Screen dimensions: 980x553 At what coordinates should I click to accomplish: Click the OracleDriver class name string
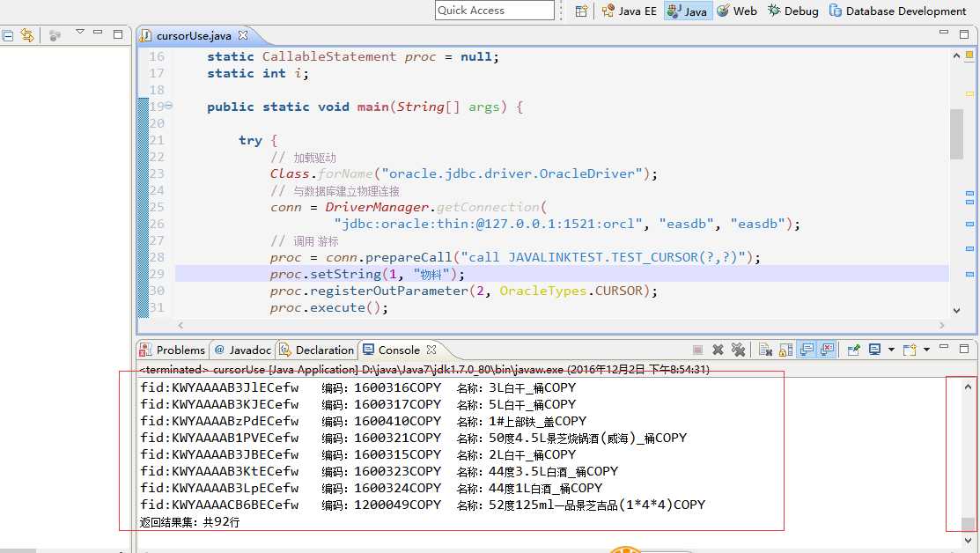point(512,173)
